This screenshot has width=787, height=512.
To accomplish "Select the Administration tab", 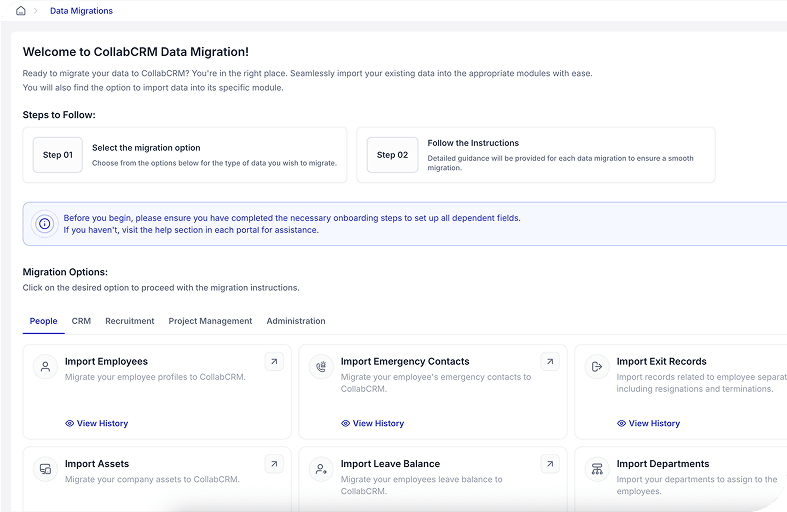I will [x=296, y=321].
